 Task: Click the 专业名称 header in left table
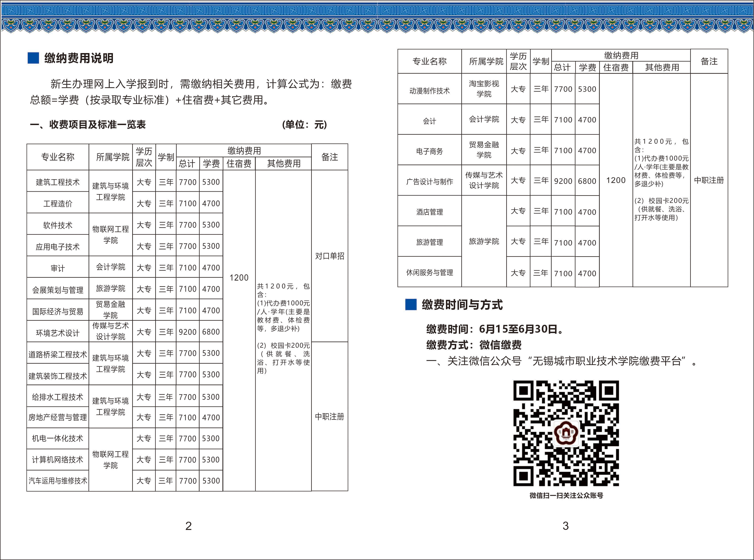pyautogui.click(x=58, y=157)
